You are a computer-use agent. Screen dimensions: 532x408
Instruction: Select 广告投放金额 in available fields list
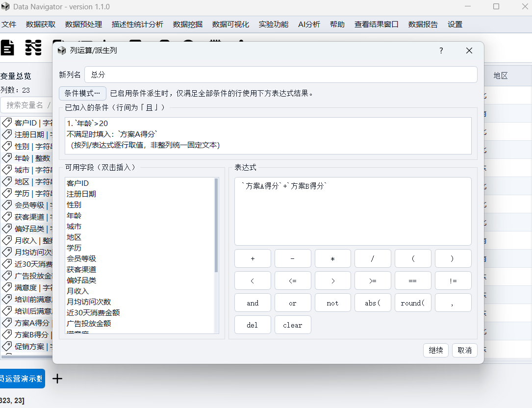[140, 324]
